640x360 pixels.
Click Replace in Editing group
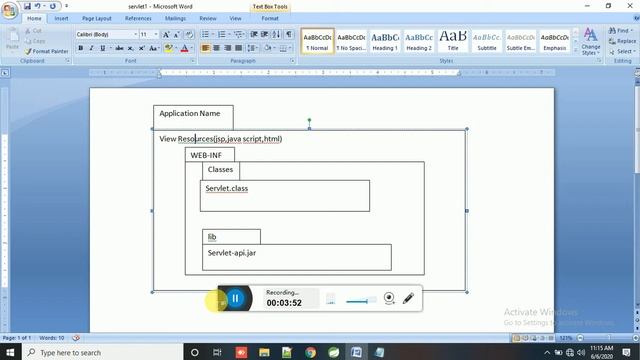(622, 41)
